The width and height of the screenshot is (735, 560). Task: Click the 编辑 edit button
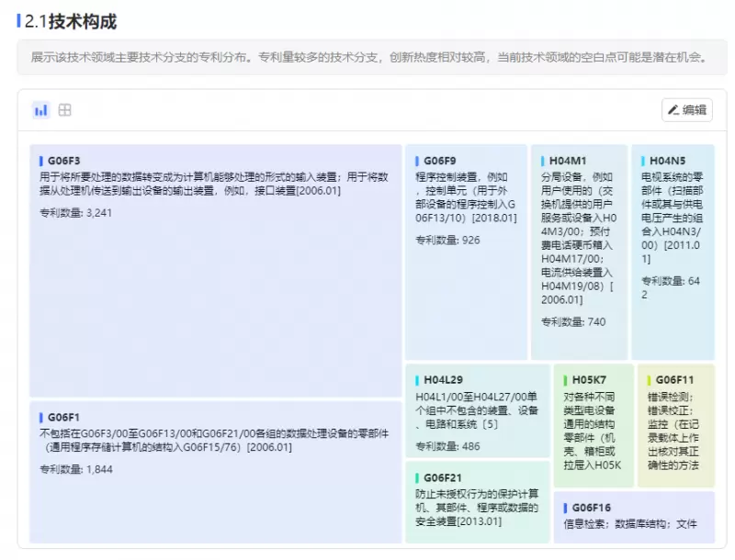687,110
